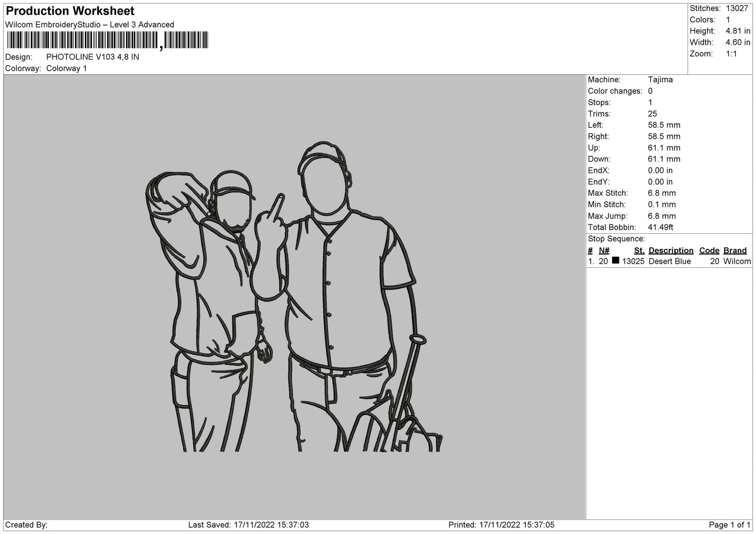The image size is (756, 534).
Task: Click the Trims value 25
Action: point(652,114)
